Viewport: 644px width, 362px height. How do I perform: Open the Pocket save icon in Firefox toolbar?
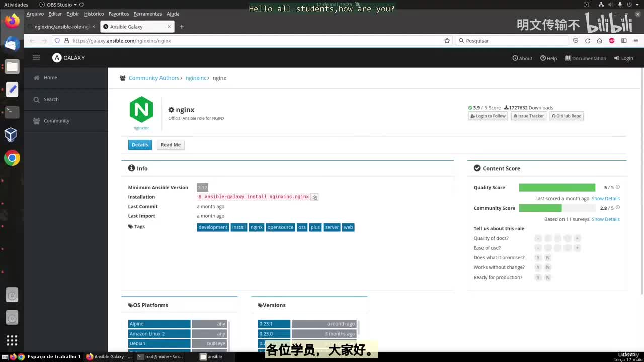576,41
